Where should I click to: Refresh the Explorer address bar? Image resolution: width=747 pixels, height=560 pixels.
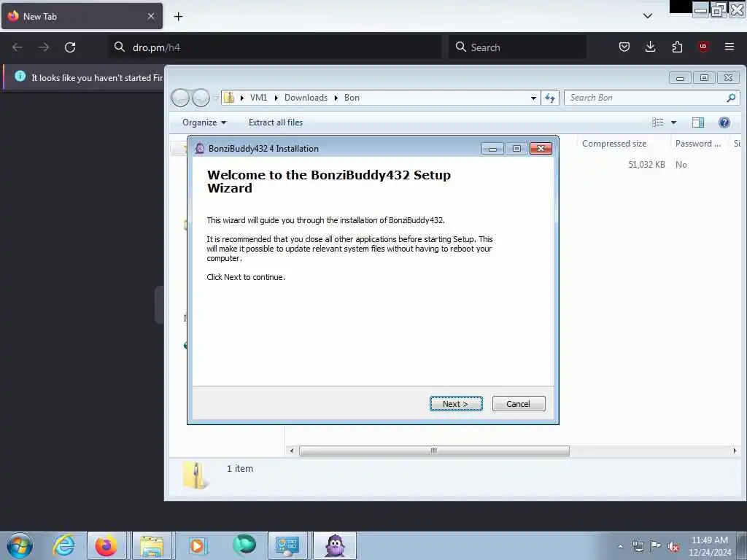coord(550,98)
